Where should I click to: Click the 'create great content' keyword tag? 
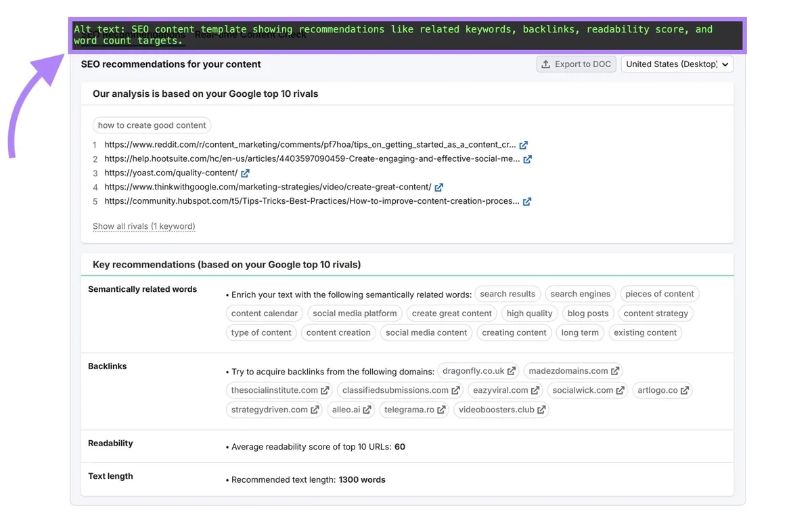pos(452,313)
